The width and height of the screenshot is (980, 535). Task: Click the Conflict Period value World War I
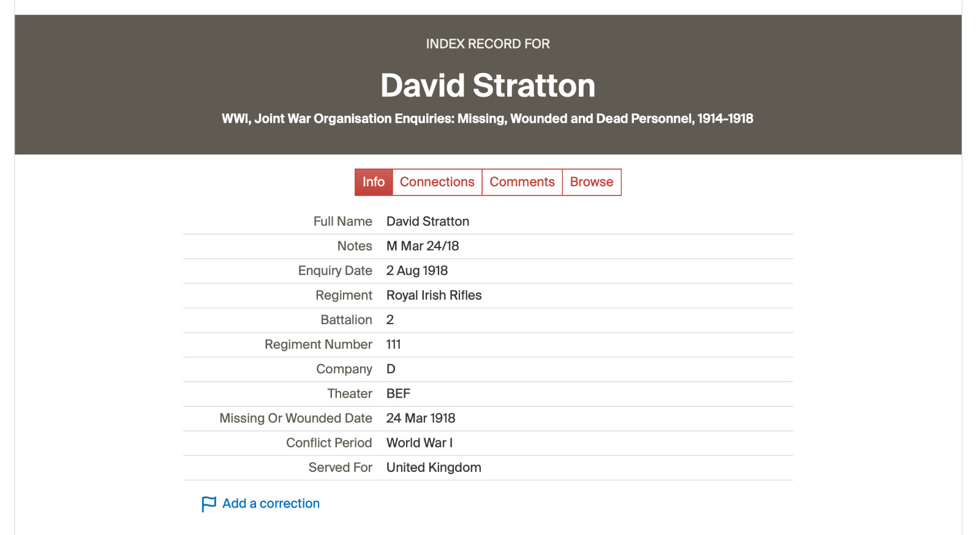pos(420,442)
